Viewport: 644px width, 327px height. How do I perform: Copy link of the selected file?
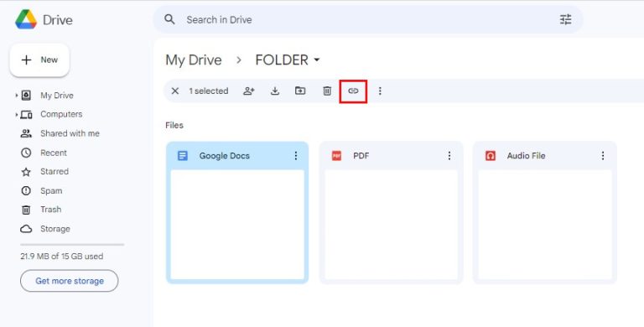click(353, 91)
